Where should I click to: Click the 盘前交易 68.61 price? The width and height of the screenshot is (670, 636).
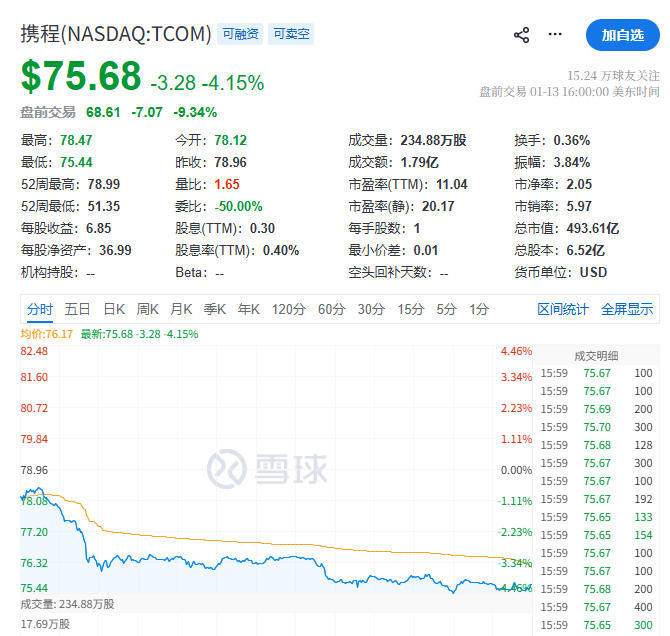[103, 112]
